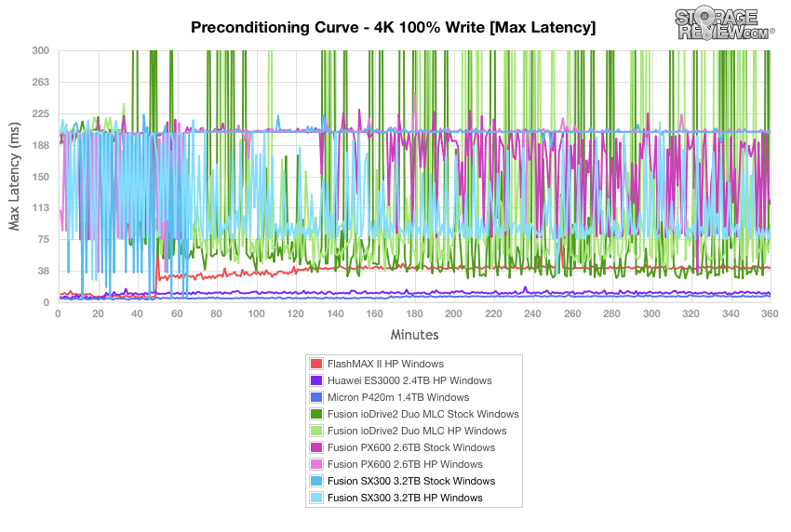791x532 pixels.
Task: Click the 180 x-axis tick label
Action: click(414, 313)
